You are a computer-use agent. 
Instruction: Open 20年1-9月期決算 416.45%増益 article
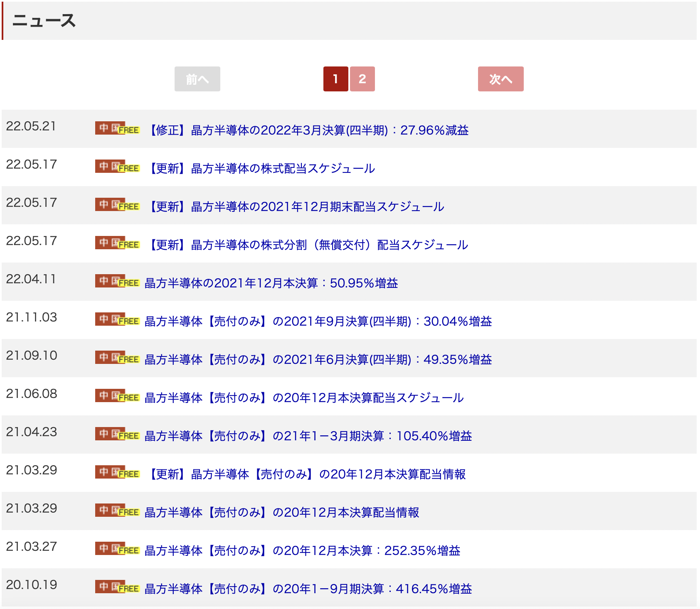(308, 589)
